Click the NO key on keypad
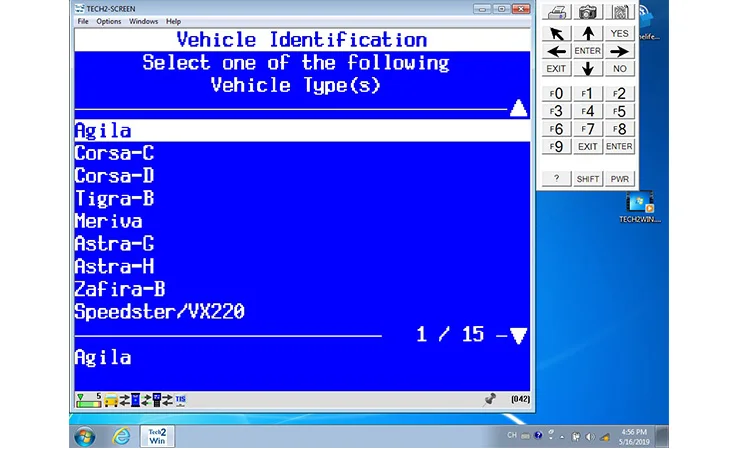 (619, 69)
